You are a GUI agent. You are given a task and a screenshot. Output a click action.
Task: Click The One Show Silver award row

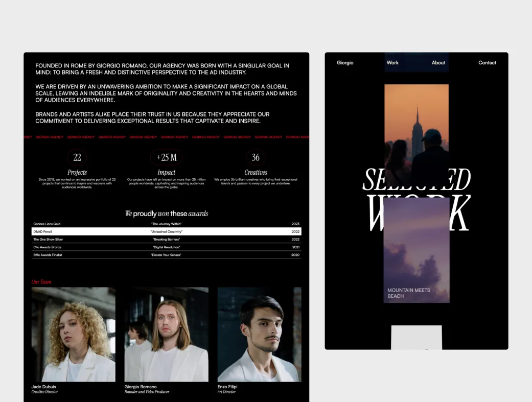pyautogui.click(x=166, y=239)
